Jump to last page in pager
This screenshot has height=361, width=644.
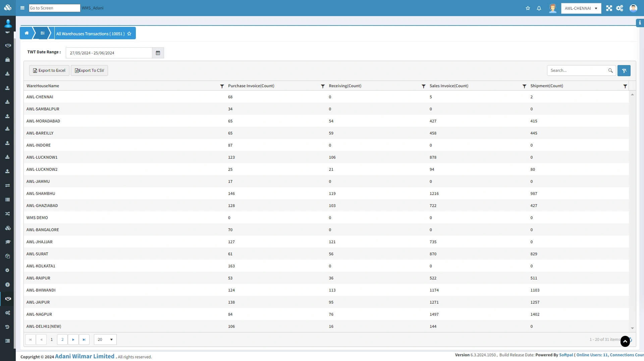84,340
